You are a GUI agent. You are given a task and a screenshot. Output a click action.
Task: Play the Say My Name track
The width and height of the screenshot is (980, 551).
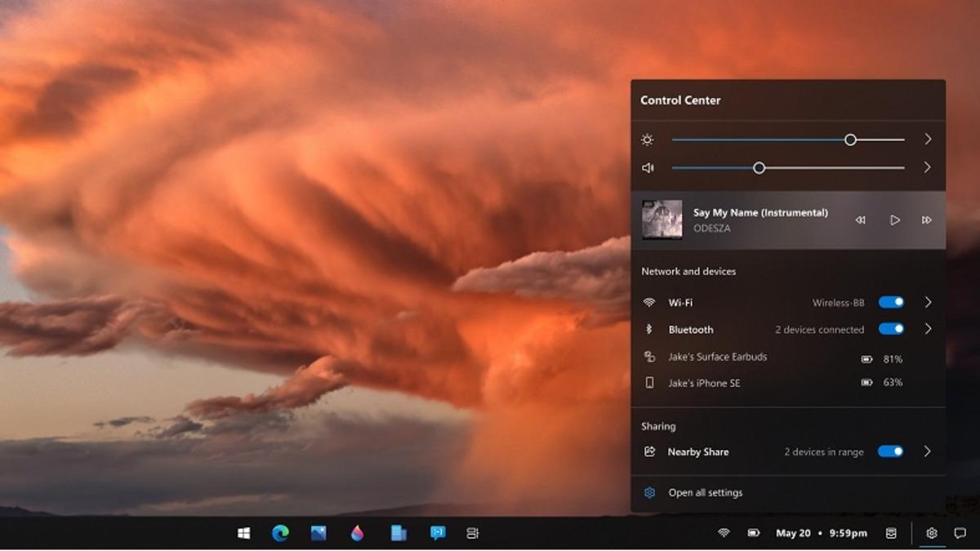895,220
